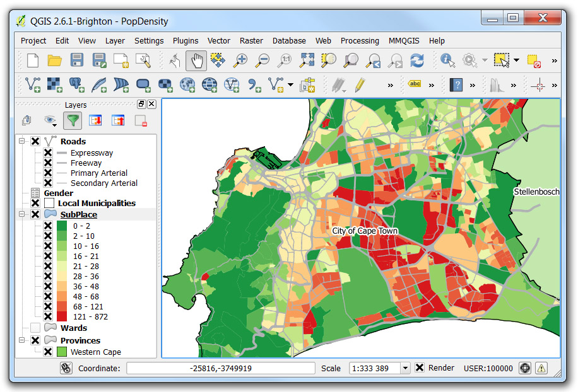The image size is (578, 392).
Task: Open Composer Manager wrench icon
Action: pyautogui.click(x=143, y=61)
